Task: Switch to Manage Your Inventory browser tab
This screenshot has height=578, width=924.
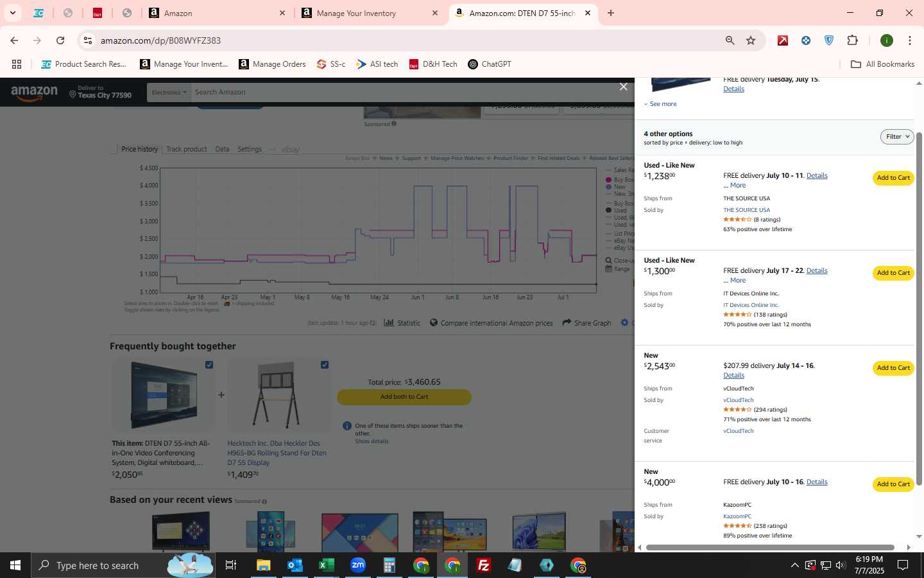Action: click(370, 13)
